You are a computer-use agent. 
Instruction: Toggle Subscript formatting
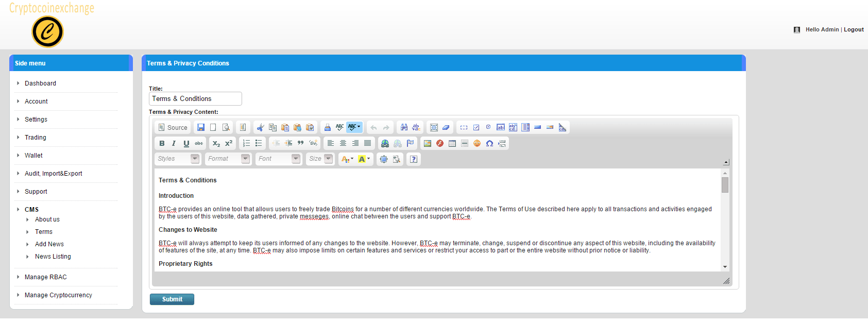(216, 143)
